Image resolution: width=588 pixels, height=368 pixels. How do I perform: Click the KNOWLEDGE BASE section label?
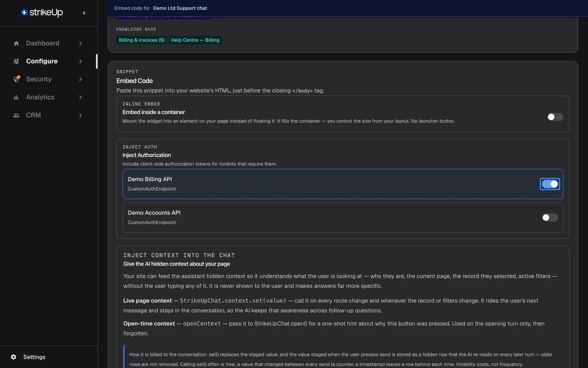[136, 29]
